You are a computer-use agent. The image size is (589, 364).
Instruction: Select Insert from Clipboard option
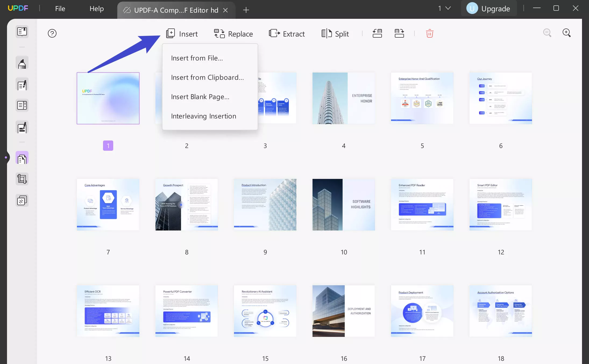coord(207,77)
